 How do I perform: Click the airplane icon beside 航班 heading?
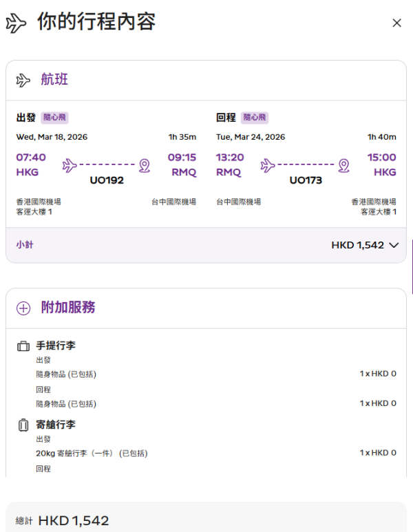click(x=23, y=81)
